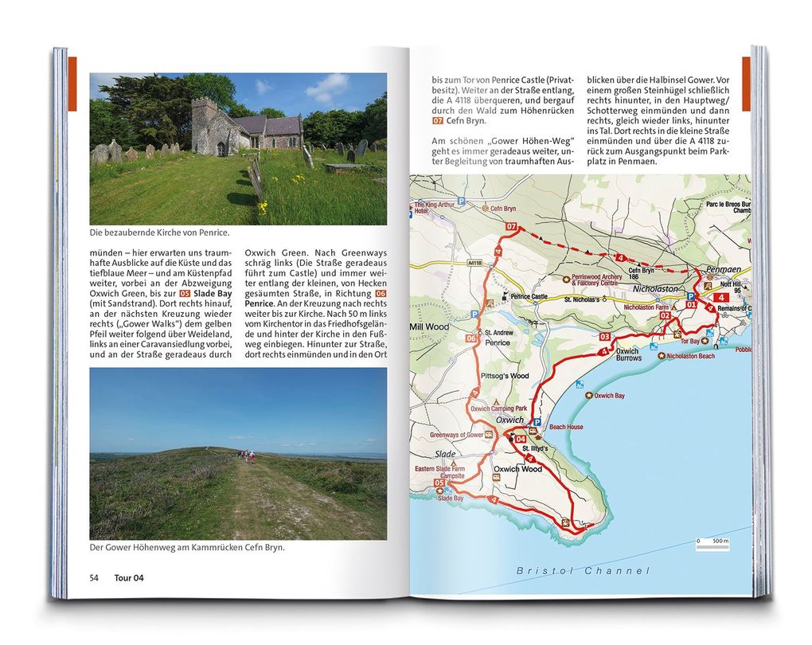812x645 pixels.
Task: Click '05 Slade Bay' marker in text
Action: click(205, 293)
